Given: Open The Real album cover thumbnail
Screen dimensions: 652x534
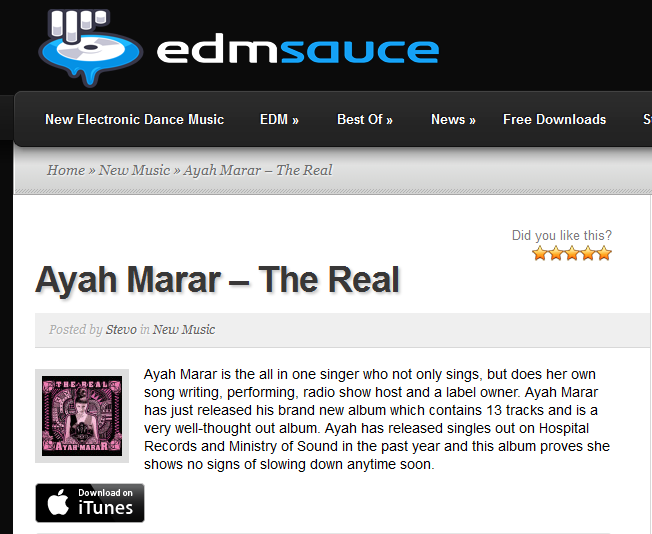Looking at the screenshot, I should (x=82, y=416).
